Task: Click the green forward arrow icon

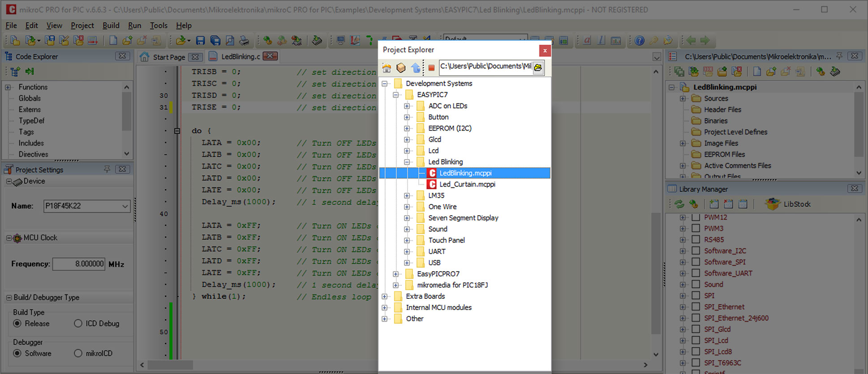Action: [705, 41]
